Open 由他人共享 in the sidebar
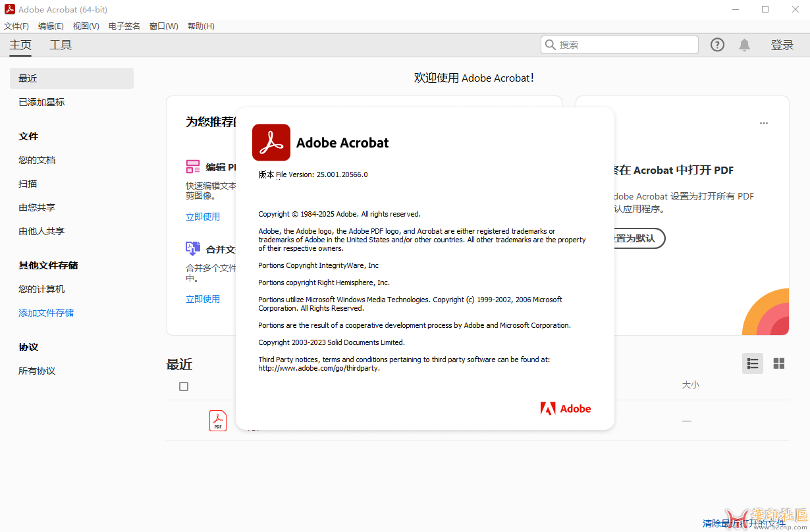 (x=41, y=231)
